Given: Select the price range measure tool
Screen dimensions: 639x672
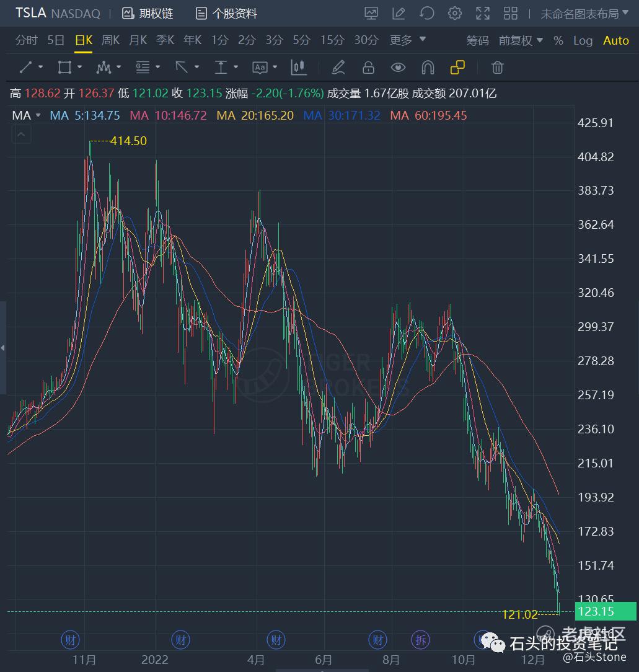Looking at the screenshot, I should click(221, 68).
